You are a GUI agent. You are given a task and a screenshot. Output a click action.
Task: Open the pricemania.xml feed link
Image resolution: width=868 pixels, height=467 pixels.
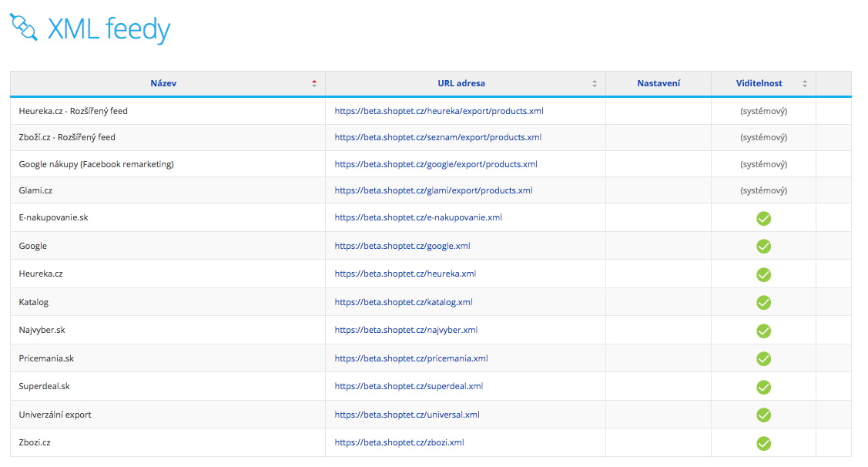(411, 358)
